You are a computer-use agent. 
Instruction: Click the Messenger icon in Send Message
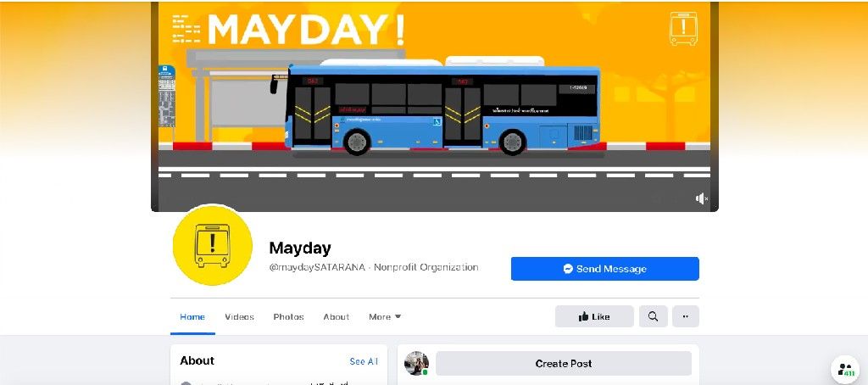(x=567, y=269)
